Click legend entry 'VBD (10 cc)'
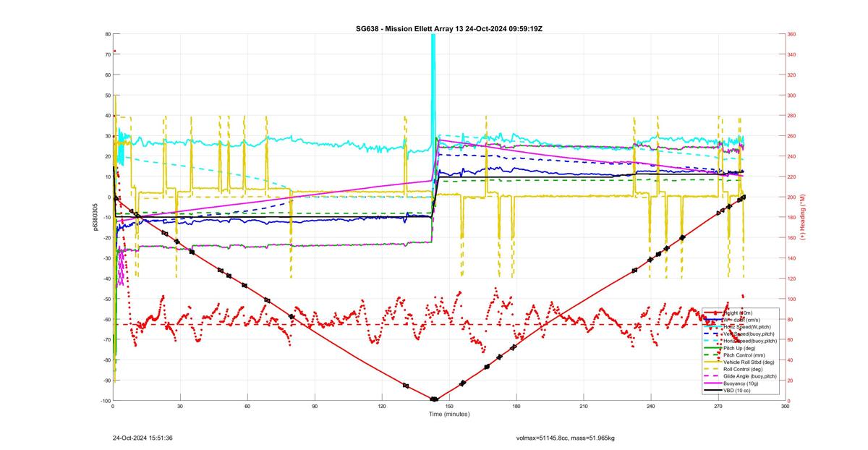This screenshot has height=450, width=868. [x=737, y=390]
